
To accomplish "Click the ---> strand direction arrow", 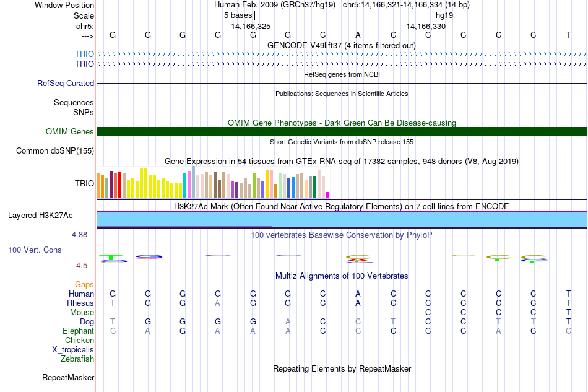I will point(88,36).
